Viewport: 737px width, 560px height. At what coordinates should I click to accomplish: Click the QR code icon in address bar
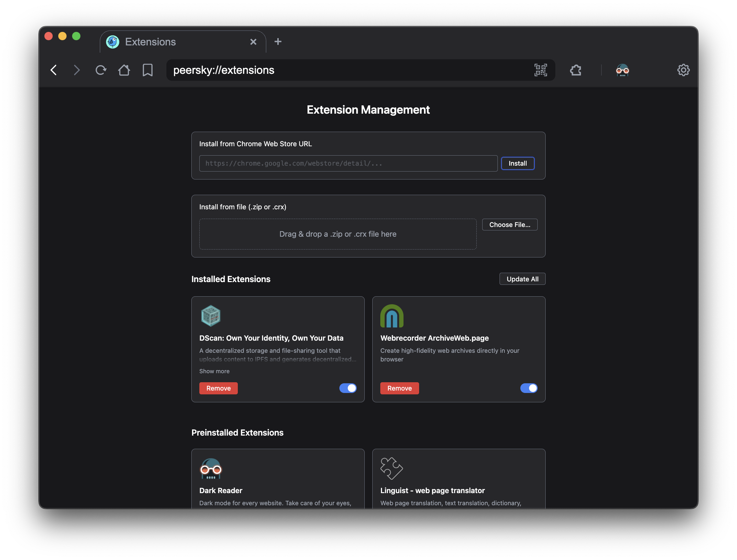coord(540,70)
